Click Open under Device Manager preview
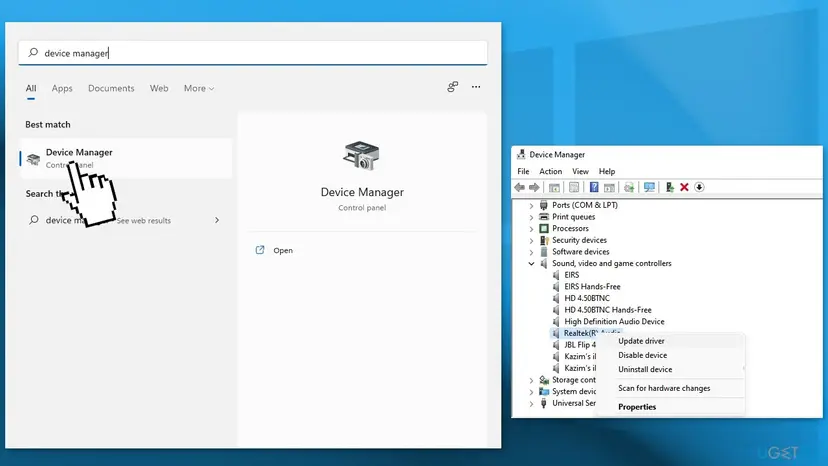The image size is (828, 466). click(x=275, y=250)
